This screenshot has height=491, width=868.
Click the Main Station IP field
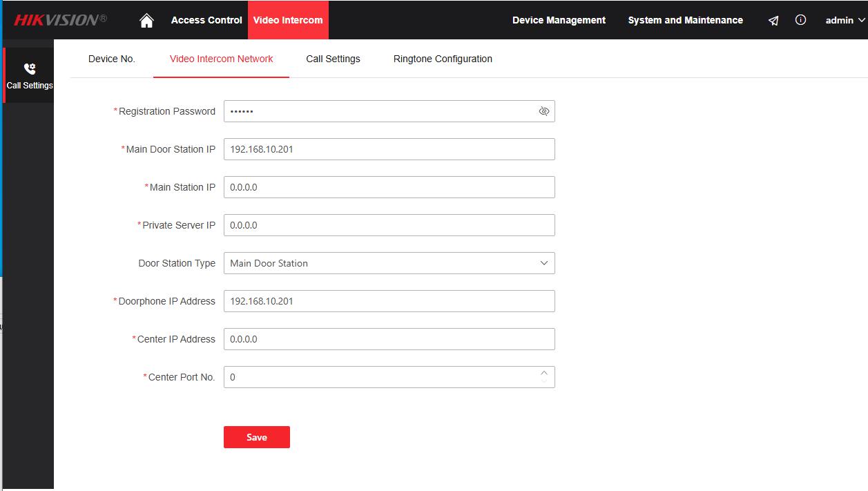pos(389,187)
